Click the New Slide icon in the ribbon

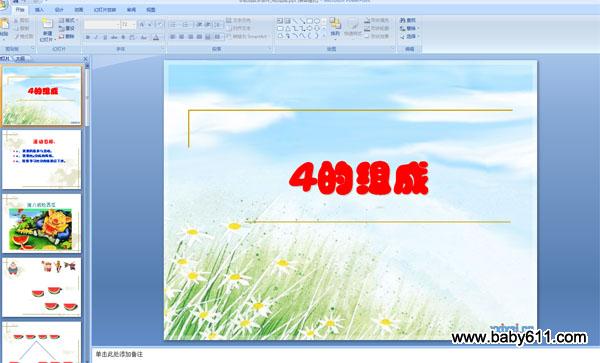pos(47,24)
